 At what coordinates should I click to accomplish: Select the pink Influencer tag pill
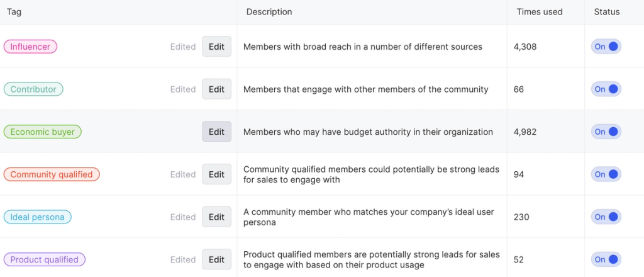(x=30, y=47)
